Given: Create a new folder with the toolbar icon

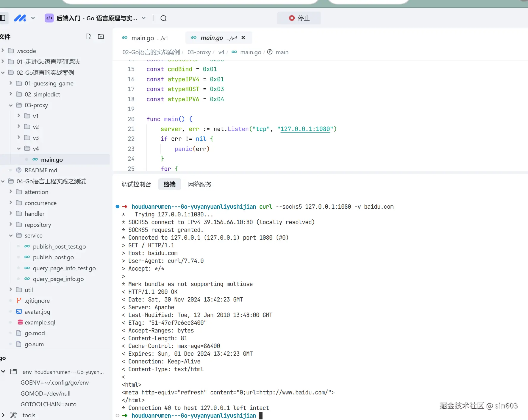Looking at the screenshot, I should [x=101, y=37].
